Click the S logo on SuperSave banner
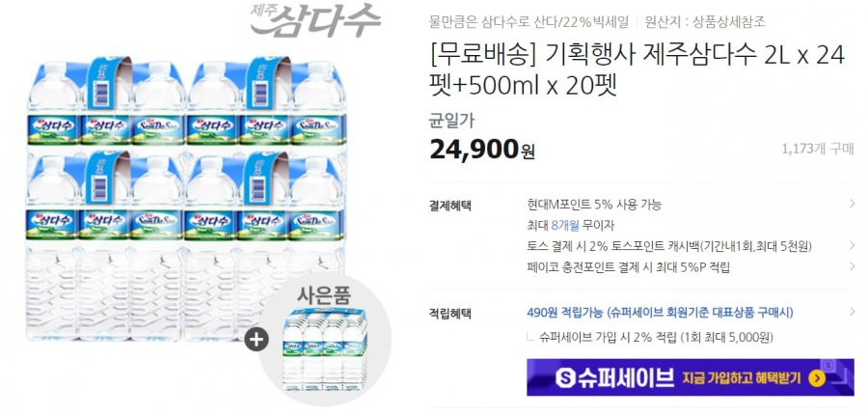The height and width of the screenshot is (415, 868). pos(564,378)
